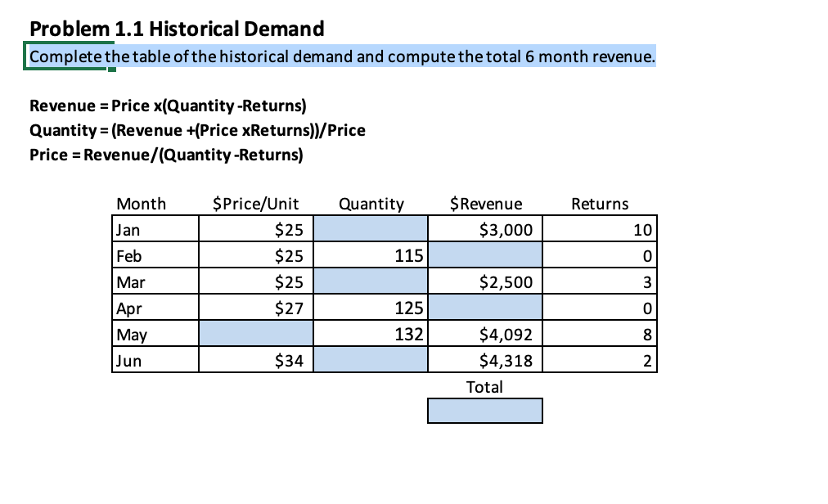The image size is (828, 504).
Task: Select the $2,500 revenue cell for Mar
Action: click(x=485, y=281)
